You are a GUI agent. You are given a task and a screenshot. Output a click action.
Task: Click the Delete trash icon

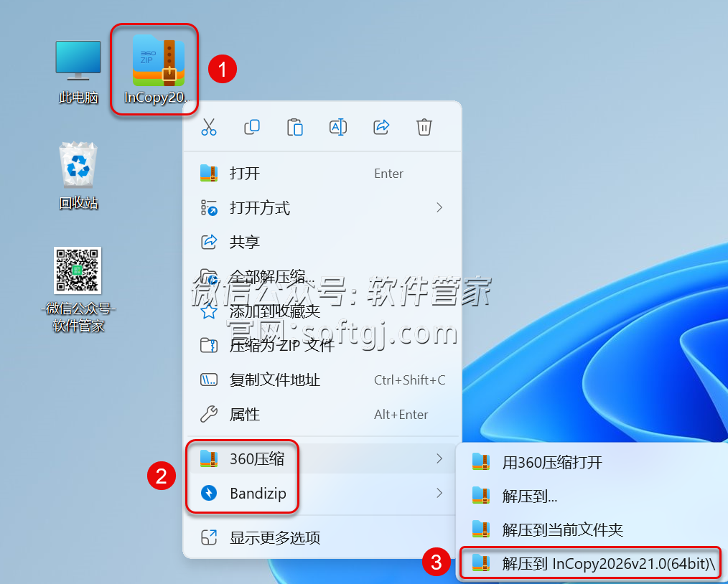[x=424, y=127]
